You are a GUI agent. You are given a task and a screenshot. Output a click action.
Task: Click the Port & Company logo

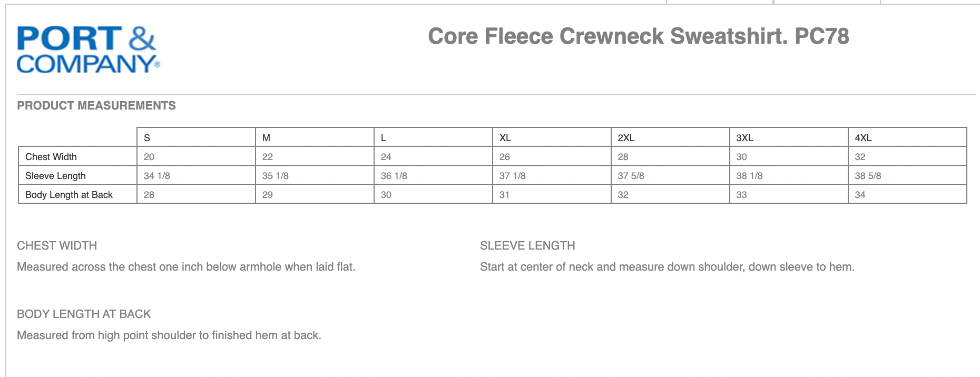pyautogui.click(x=88, y=49)
